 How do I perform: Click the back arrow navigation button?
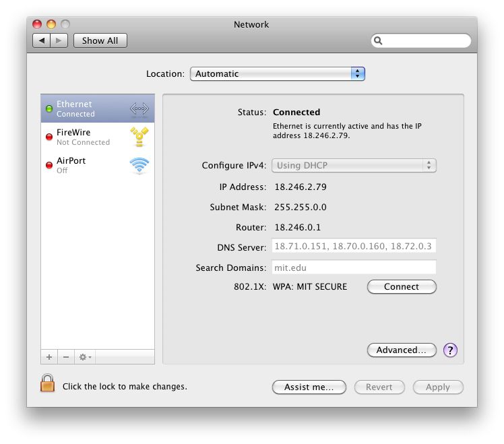pyautogui.click(x=42, y=40)
